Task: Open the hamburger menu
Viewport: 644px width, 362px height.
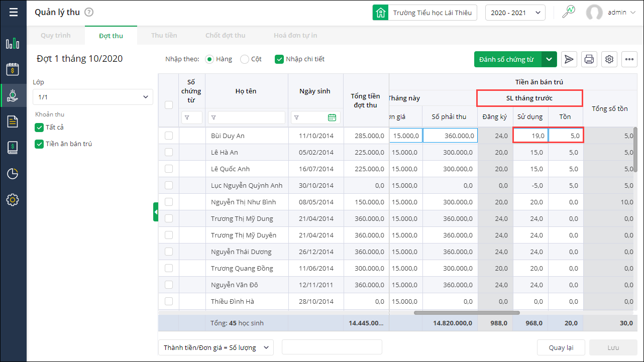Action: click(13, 13)
